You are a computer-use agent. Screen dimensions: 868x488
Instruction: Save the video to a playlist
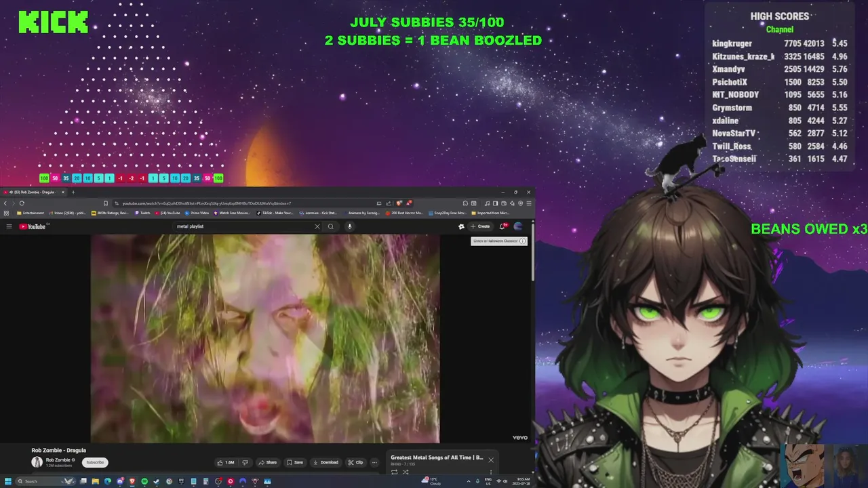pos(294,462)
